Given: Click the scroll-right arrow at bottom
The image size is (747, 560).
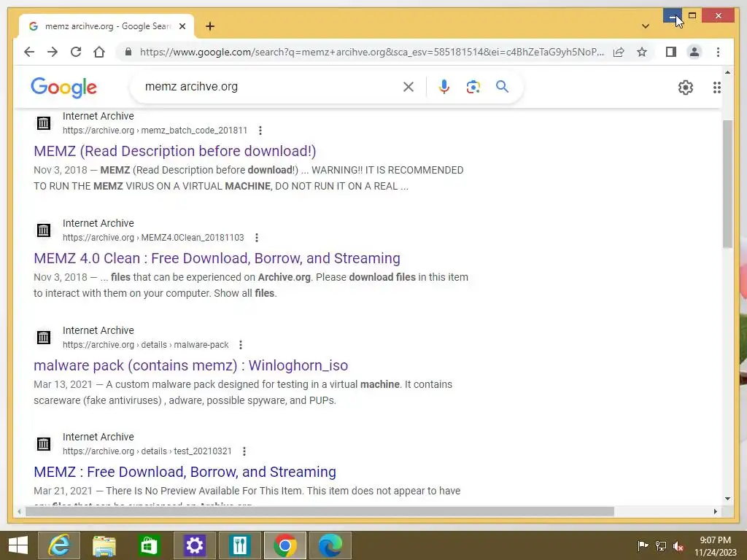Looking at the screenshot, I should click(x=715, y=511).
